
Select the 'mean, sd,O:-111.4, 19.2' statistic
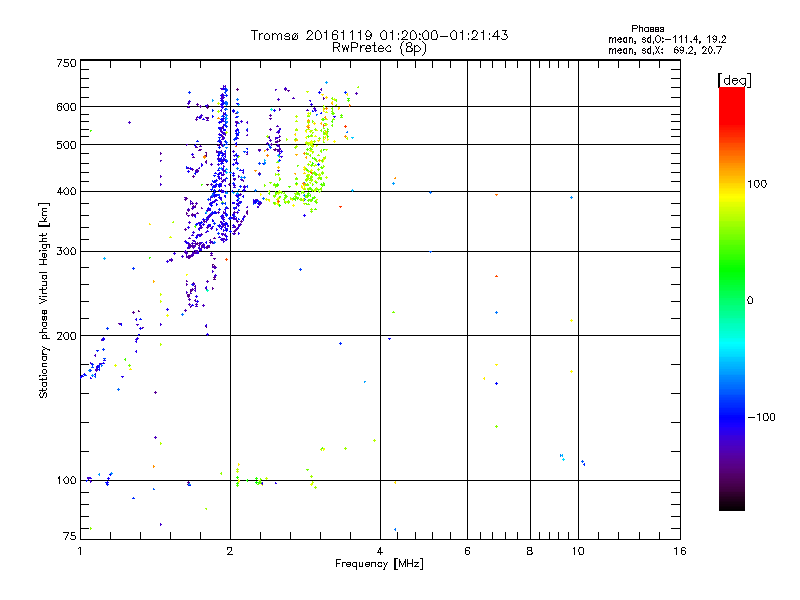[667, 39]
